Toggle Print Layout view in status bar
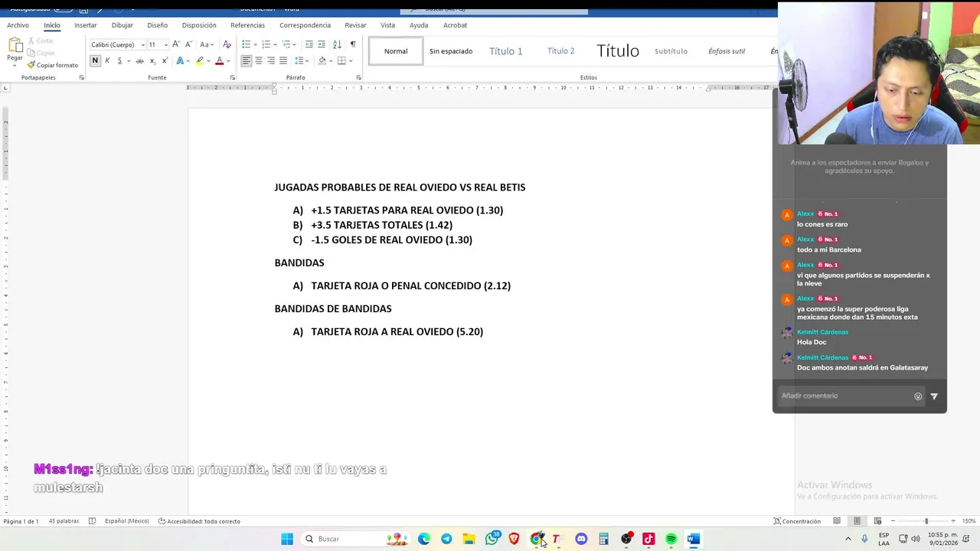 [857, 521]
